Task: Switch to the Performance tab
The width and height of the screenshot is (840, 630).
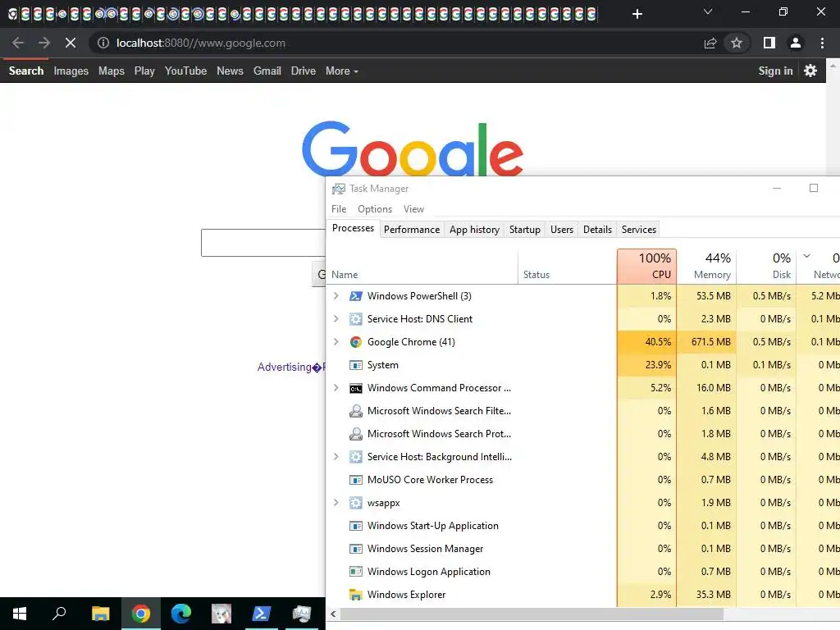Action: (x=412, y=230)
